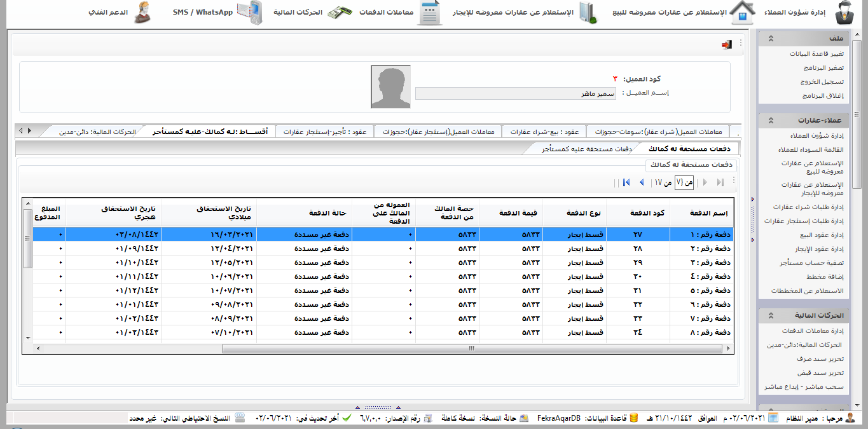Click the money icon for financial movements
The height and width of the screenshot is (429, 868).
click(x=340, y=13)
